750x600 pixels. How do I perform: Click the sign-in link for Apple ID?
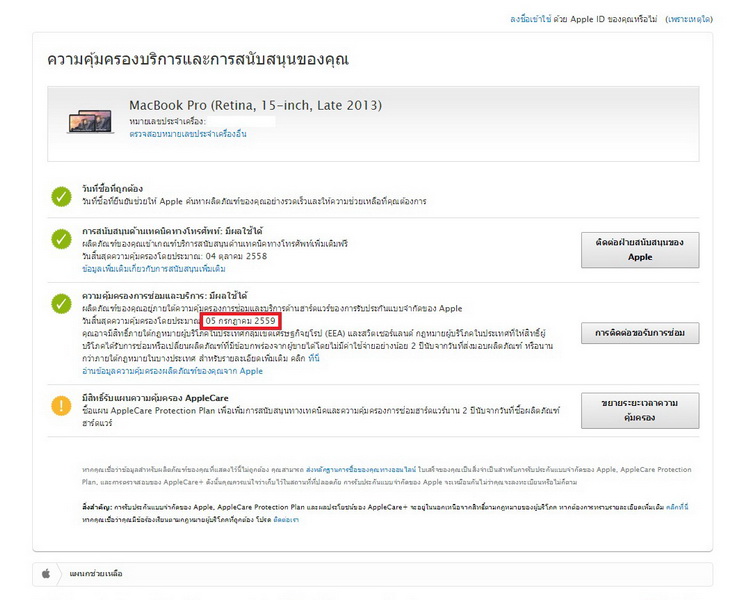click(530, 19)
